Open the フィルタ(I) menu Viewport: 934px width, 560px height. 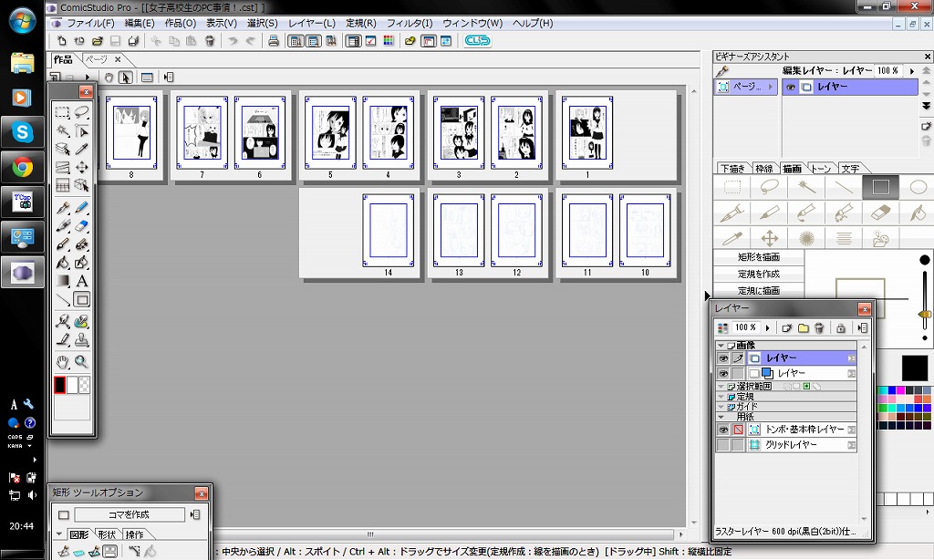point(410,23)
